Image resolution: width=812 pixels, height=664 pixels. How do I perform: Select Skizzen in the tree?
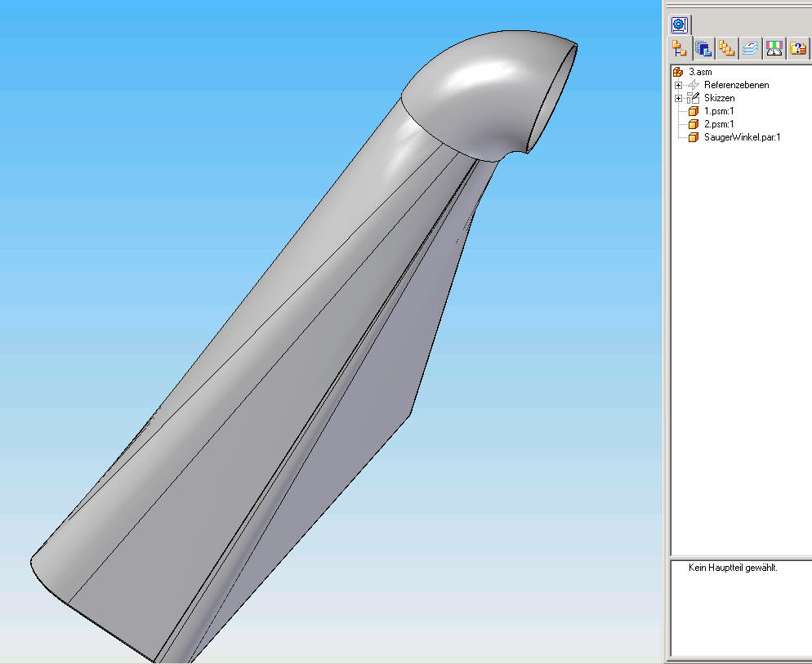(720, 98)
